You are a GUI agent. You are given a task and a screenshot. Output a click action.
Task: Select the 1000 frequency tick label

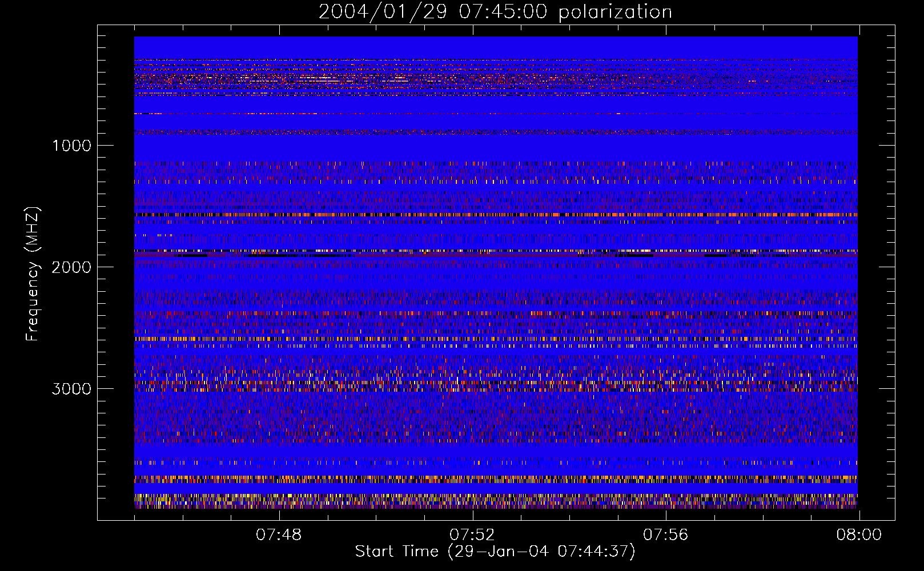[x=71, y=146]
